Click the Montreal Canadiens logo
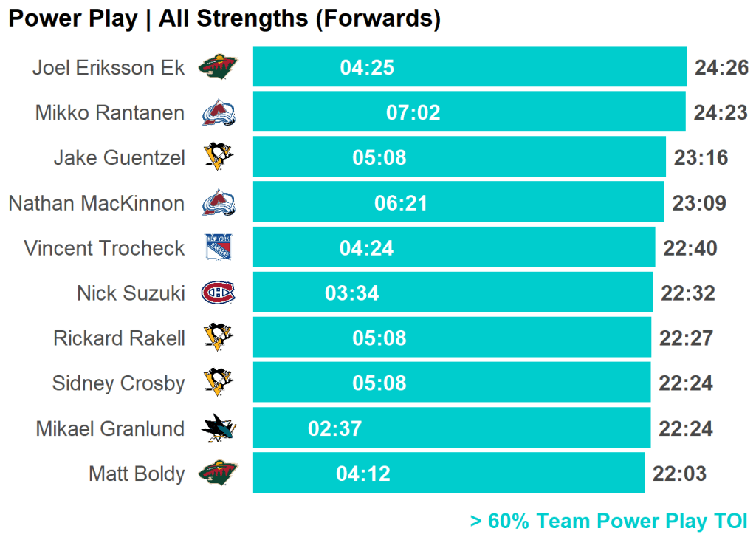 (219, 293)
